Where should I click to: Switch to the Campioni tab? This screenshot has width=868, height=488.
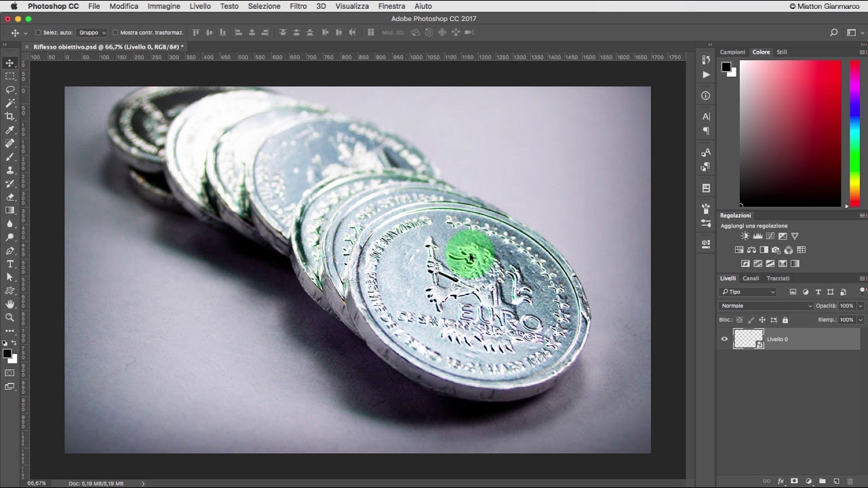pyautogui.click(x=732, y=52)
